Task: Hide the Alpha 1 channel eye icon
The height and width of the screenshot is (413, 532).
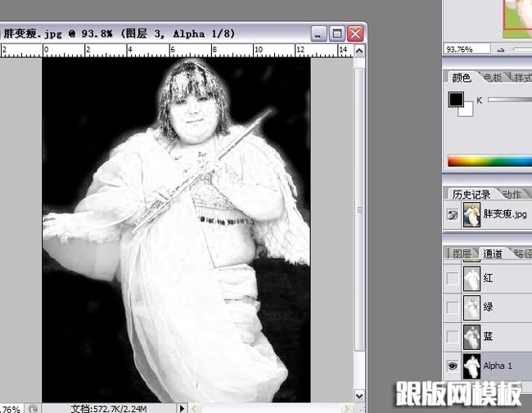Action: (x=453, y=366)
